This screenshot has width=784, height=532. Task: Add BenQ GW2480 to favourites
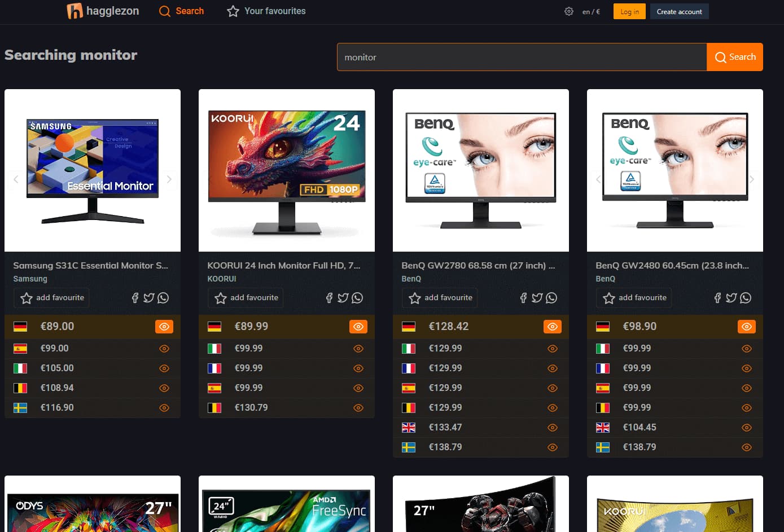pos(634,298)
